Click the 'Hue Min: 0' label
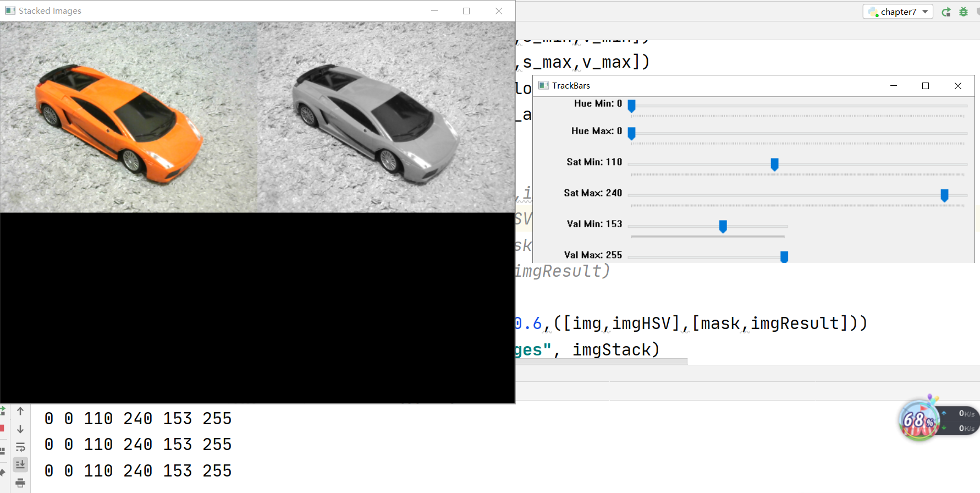The height and width of the screenshot is (493, 980). tap(598, 103)
